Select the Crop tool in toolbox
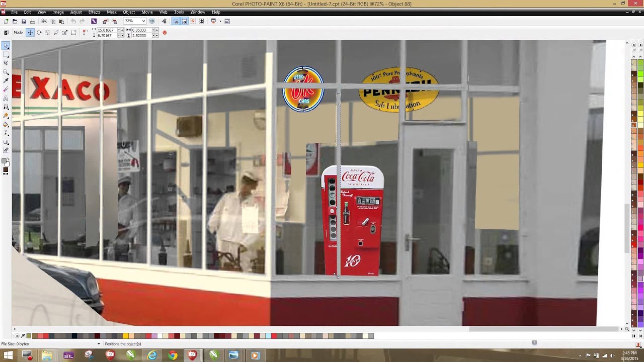This screenshot has width=644, height=362. (6, 63)
